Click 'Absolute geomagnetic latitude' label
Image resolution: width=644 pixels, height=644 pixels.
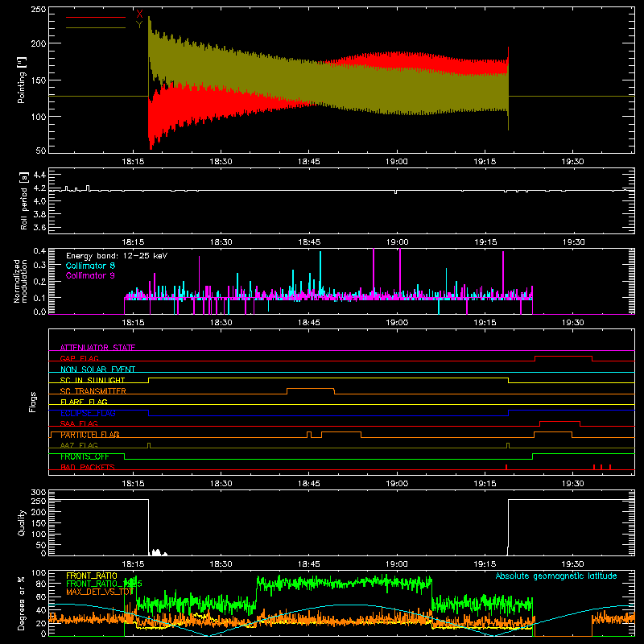[x=556, y=576]
